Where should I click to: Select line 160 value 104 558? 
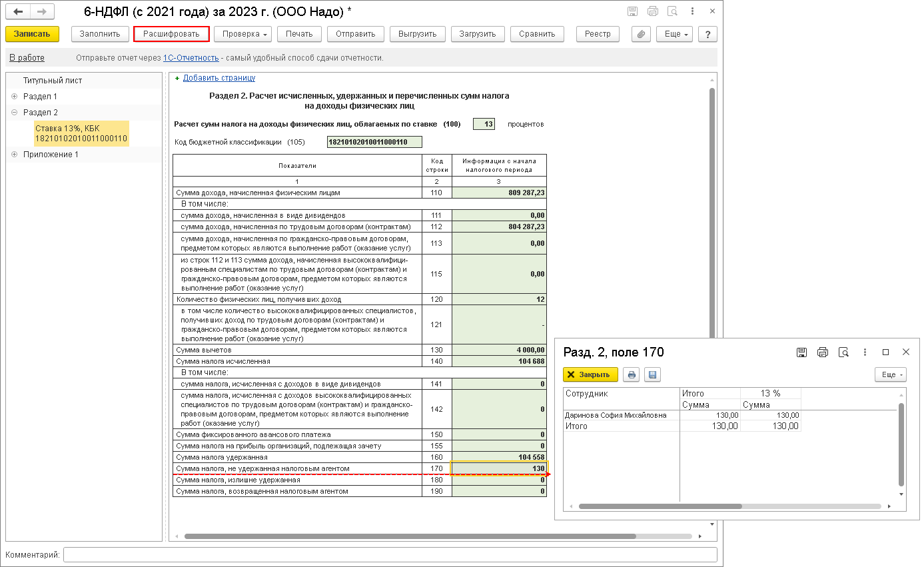[499, 457]
